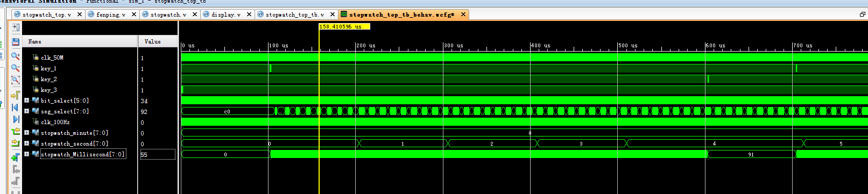
Task: Click the Go to End icon
Action: tap(16, 119)
